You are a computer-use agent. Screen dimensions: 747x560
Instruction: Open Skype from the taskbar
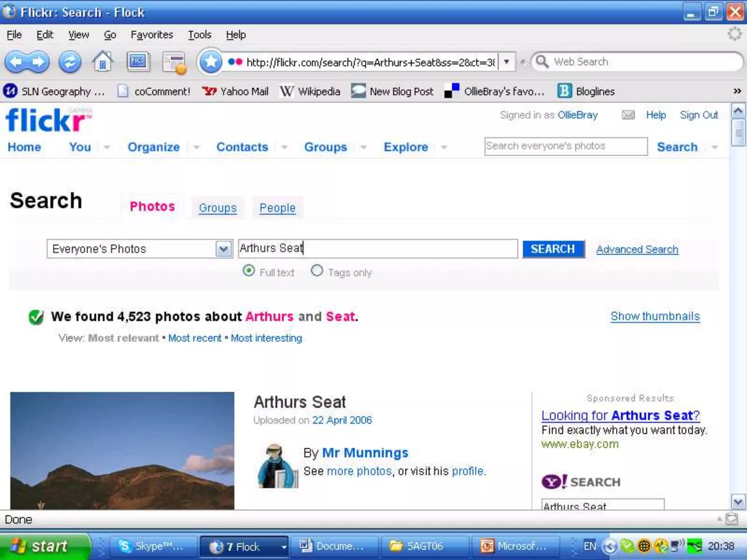pos(152,546)
